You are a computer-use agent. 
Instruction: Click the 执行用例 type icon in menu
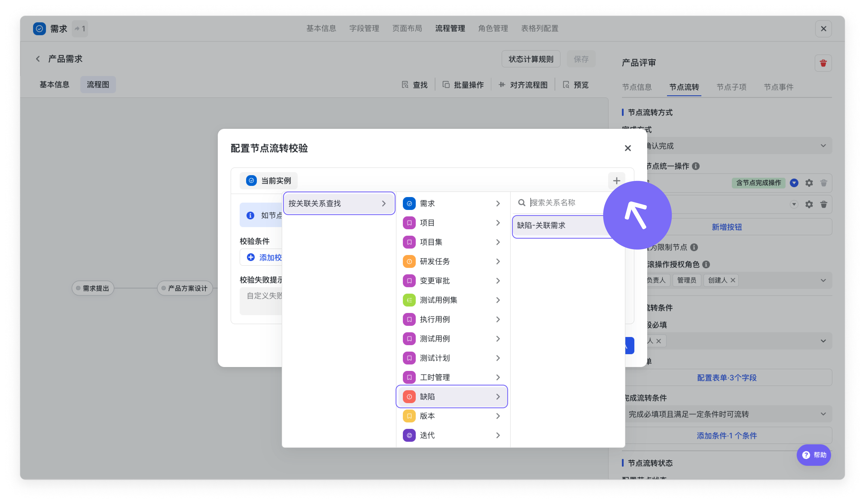(x=409, y=319)
